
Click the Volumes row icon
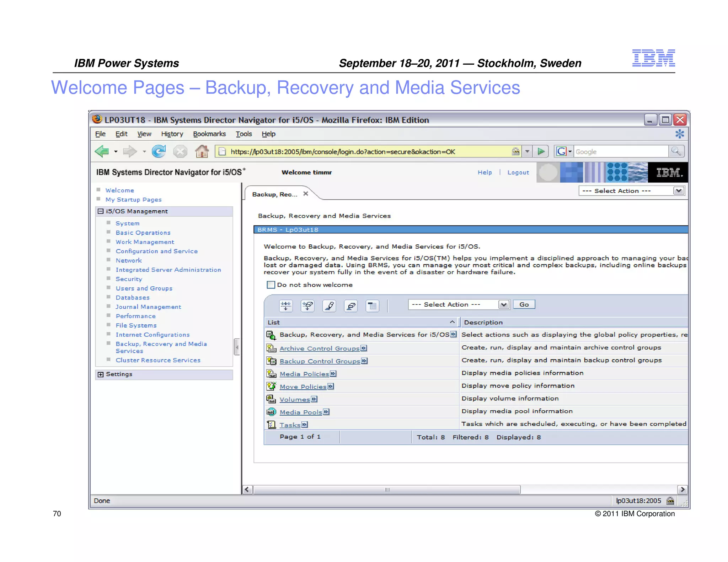coord(271,399)
